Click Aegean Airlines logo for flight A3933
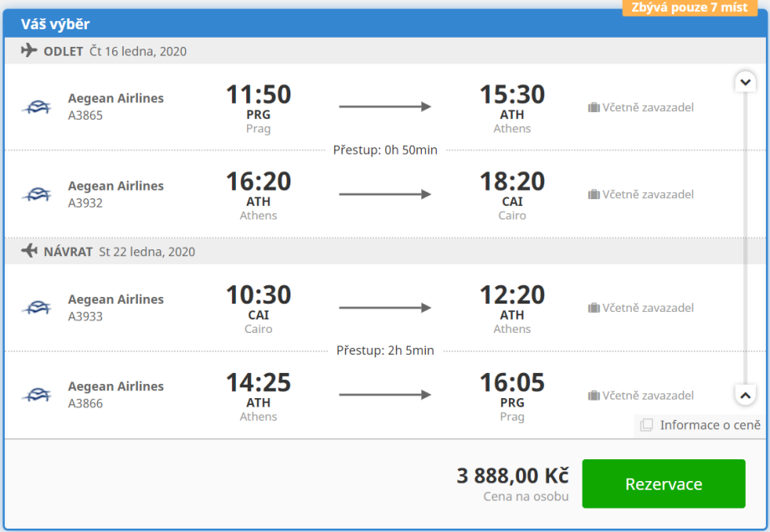 pyautogui.click(x=36, y=308)
